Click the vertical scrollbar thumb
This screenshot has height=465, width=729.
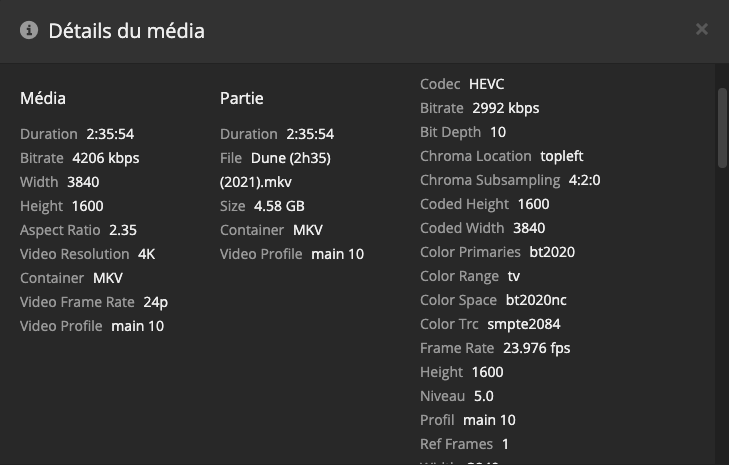click(722, 127)
